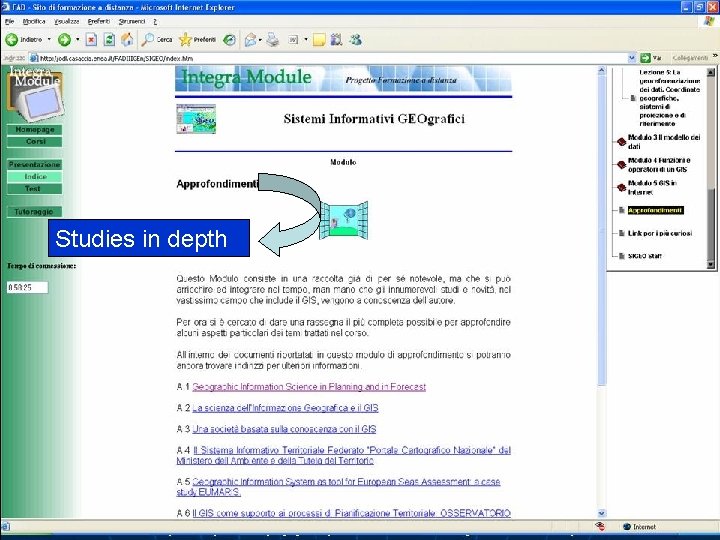This screenshot has width=720, height=540.
Task: Open the History clock icon in toolbar
Action: (x=229, y=40)
